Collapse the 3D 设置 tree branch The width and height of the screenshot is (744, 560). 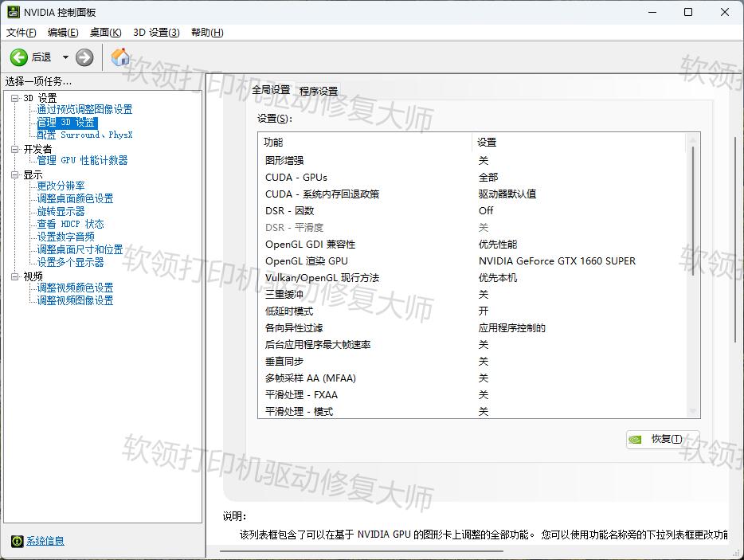16,96
